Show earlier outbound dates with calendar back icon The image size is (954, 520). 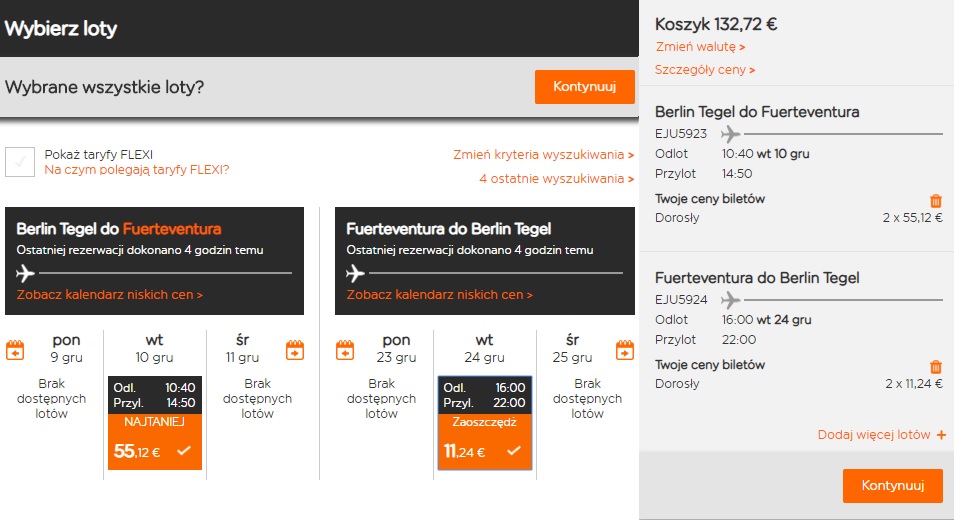pyautogui.click(x=15, y=350)
